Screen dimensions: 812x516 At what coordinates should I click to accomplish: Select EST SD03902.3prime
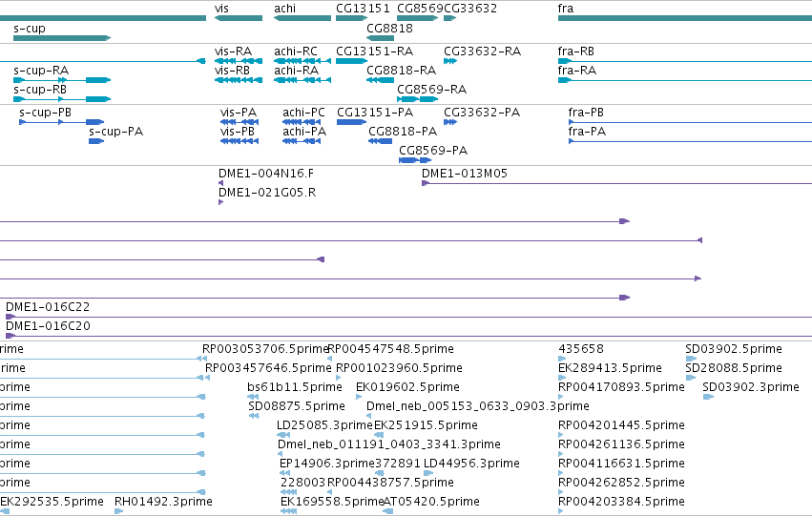click(x=751, y=387)
